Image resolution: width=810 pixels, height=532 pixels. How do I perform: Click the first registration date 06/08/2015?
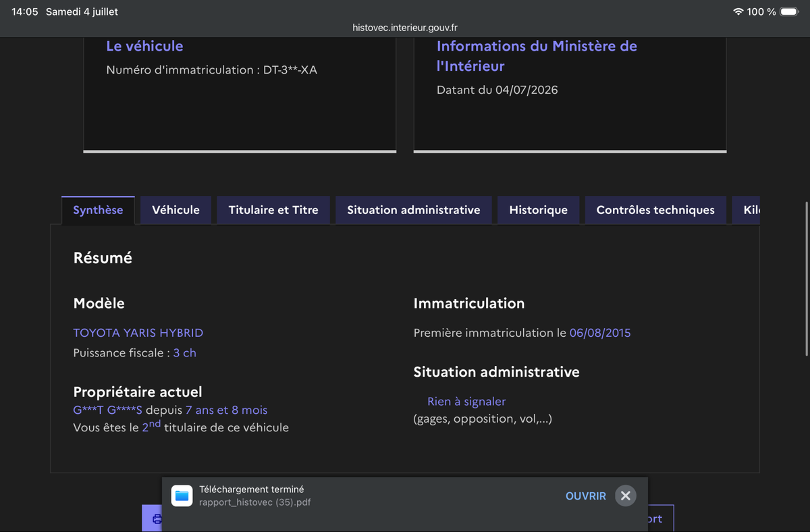coord(600,333)
